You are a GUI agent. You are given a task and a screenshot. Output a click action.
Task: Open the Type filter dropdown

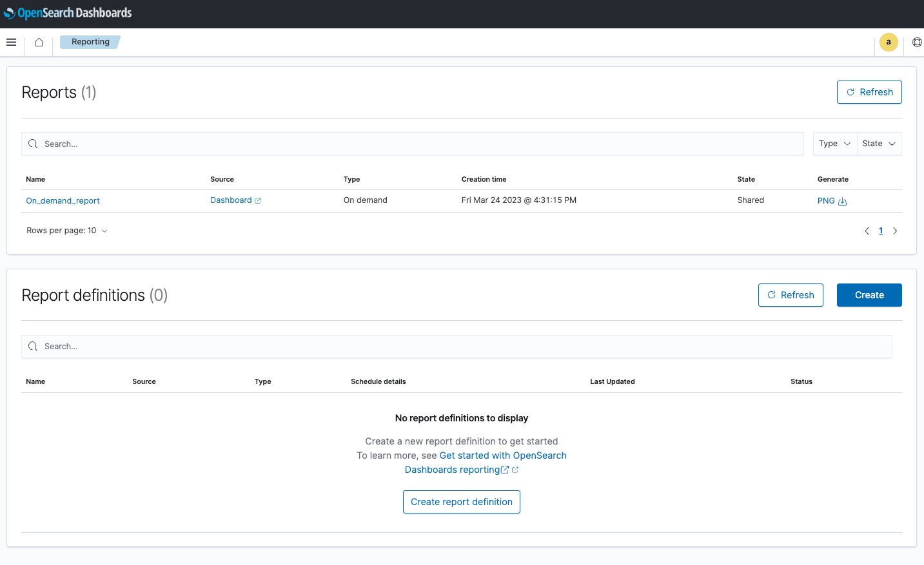pyautogui.click(x=834, y=143)
